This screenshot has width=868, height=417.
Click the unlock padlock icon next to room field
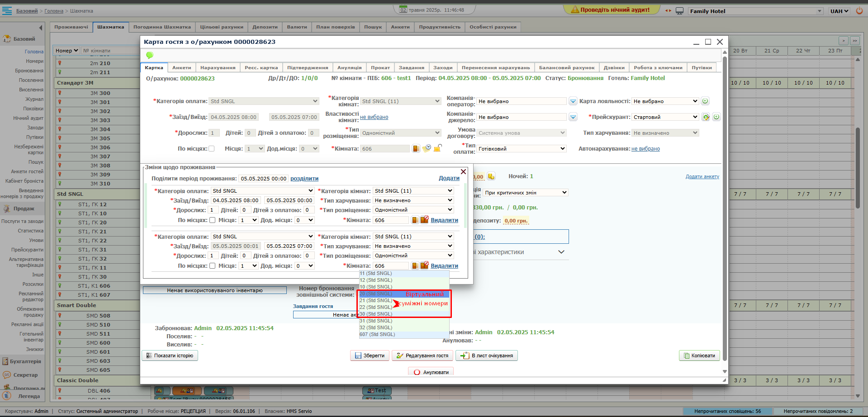pyautogui.click(x=437, y=148)
